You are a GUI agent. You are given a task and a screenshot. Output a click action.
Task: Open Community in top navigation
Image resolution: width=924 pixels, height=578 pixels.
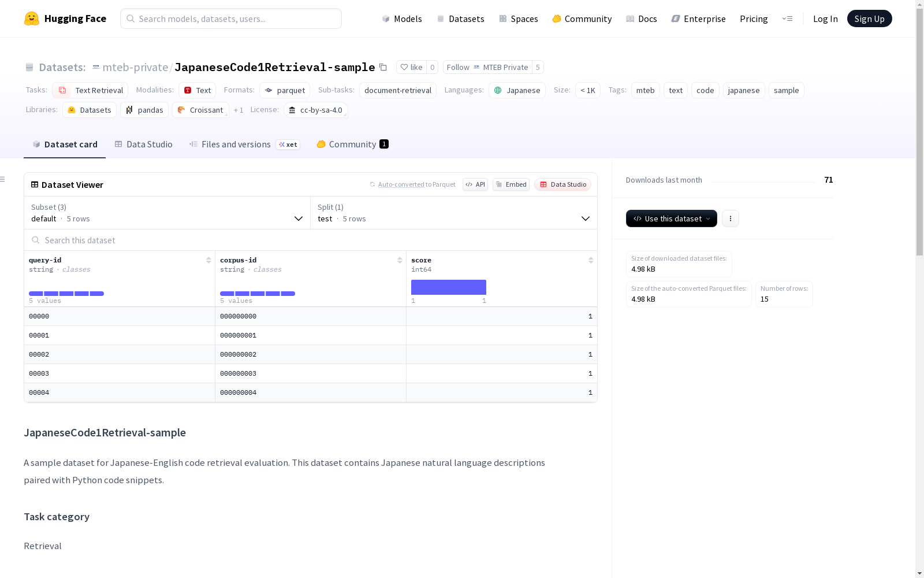pyautogui.click(x=582, y=18)
